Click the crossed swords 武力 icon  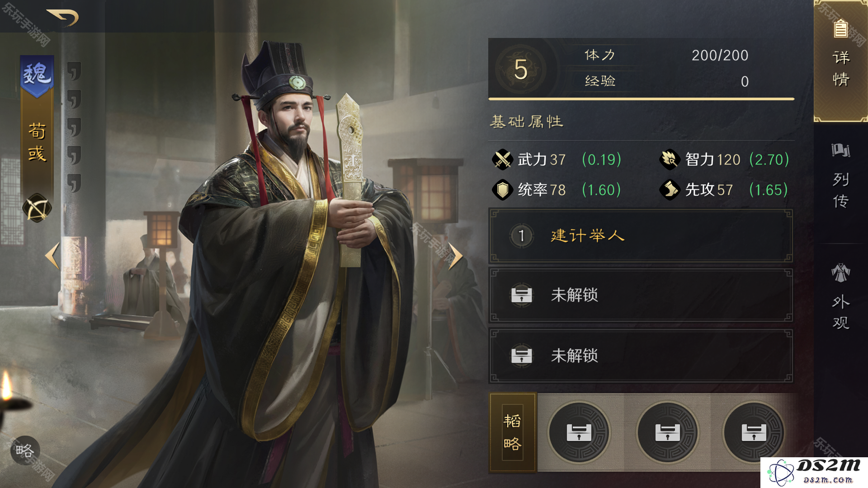click(x=502, y=160)
